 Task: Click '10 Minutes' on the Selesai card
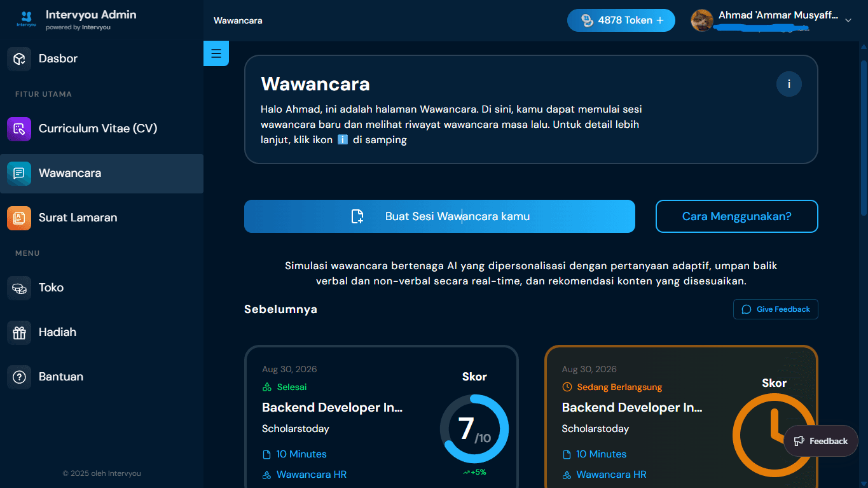click(301, 454)
